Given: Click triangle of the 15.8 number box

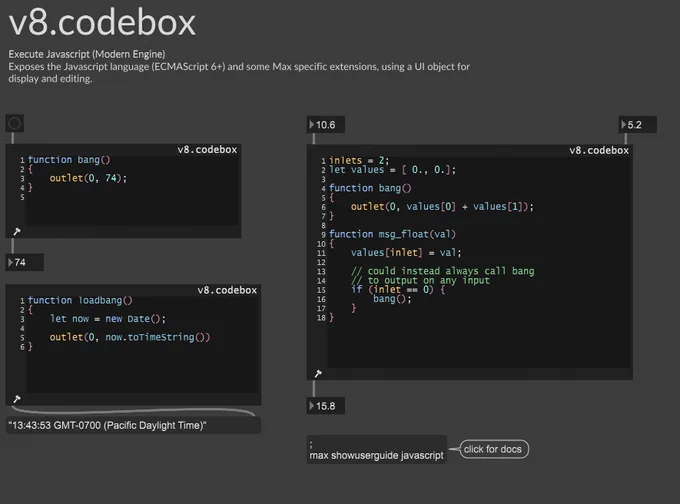Looking at the screenshot, I should coord(311,406).
